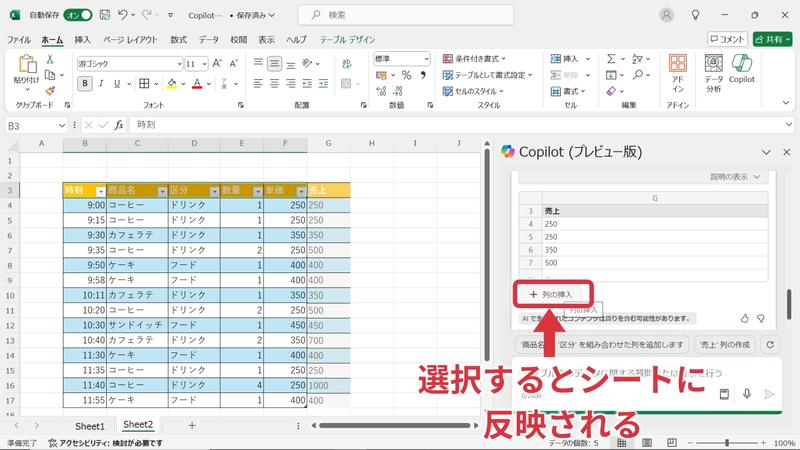The height and width of the screenshot is (450, 800).
Task: Click the microphone icon in Copilot
Action: 746,394
